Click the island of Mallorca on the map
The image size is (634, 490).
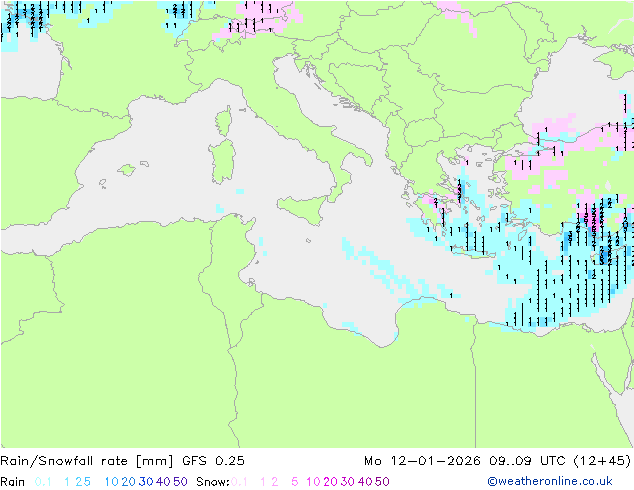pos(127,170)
